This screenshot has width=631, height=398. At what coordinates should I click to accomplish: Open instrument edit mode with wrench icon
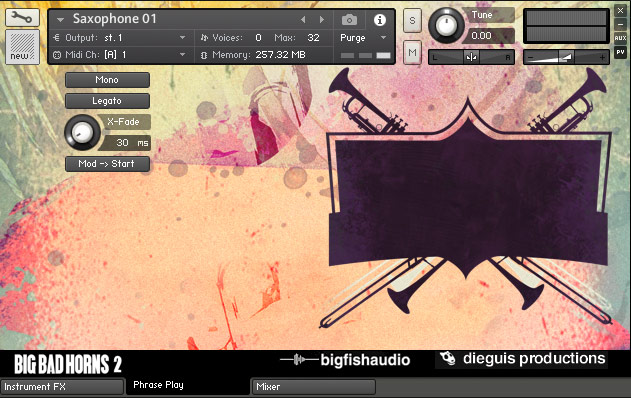pos(22,17)
